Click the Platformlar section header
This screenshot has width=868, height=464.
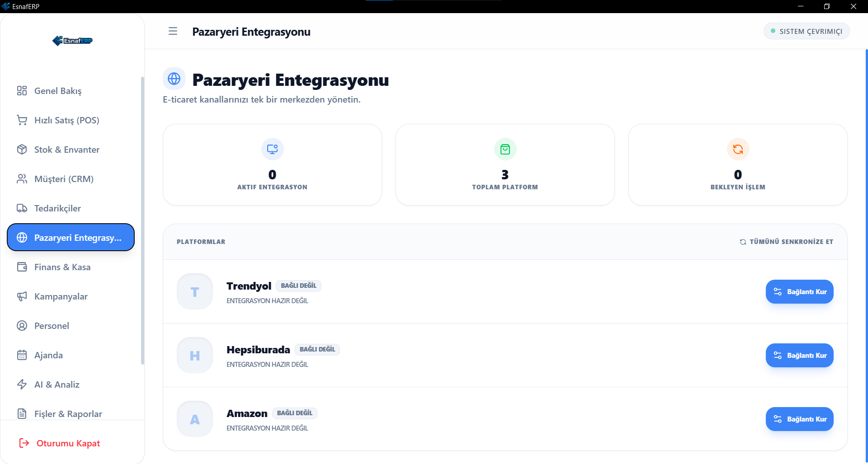[201, 242]
